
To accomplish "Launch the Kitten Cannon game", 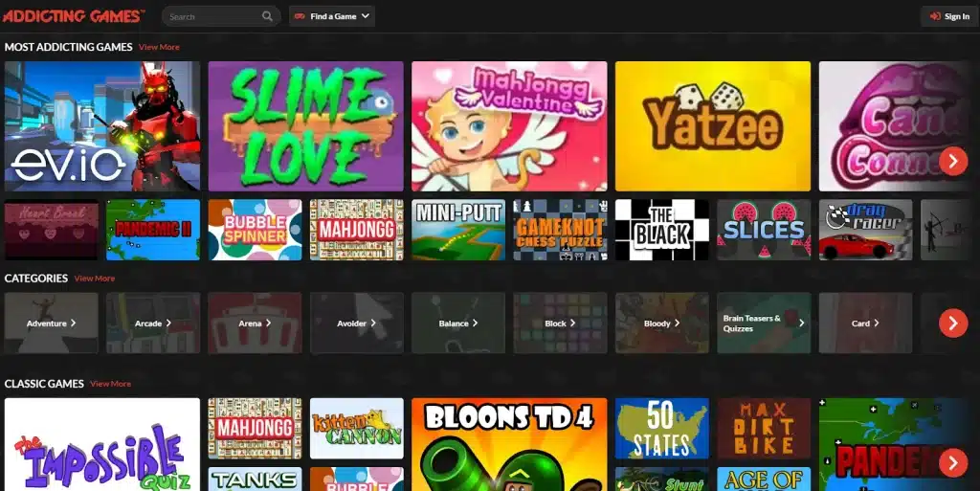I will (x=357, y=429).
